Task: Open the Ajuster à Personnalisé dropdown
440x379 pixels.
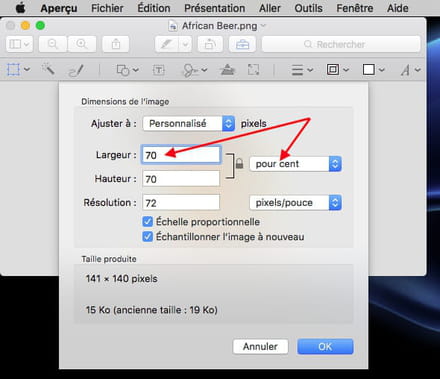Action: [x=189, y=123]
